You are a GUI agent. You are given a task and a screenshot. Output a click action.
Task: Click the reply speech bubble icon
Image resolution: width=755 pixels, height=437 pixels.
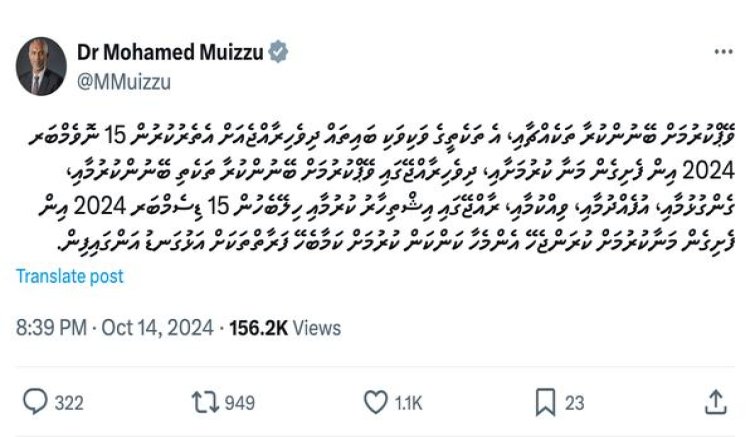[35, 402]
